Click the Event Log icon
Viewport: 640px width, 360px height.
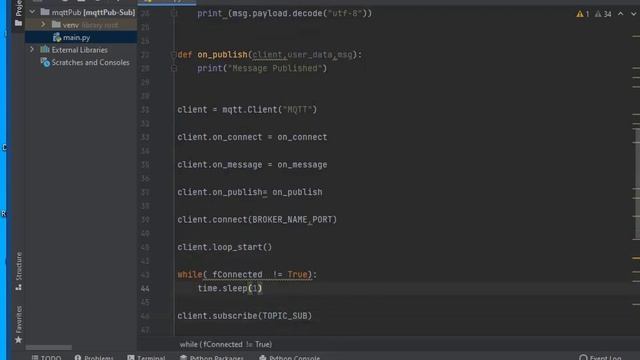(583, 358)
